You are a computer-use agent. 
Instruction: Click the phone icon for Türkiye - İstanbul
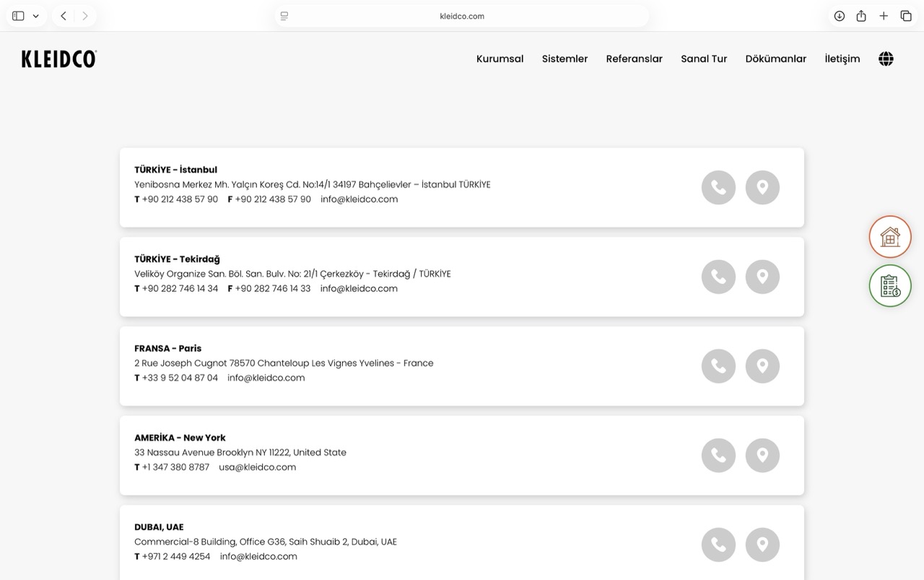click(718, 188)
